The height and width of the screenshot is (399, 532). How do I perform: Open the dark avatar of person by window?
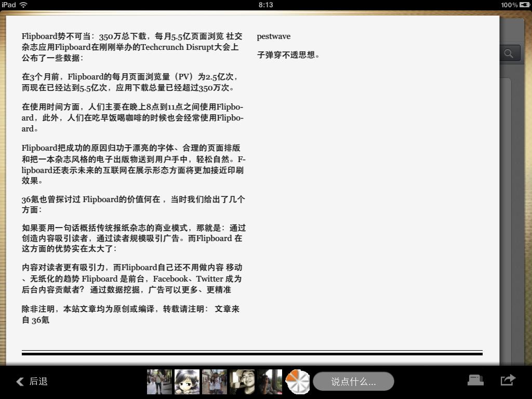click(x=270, y=382)
